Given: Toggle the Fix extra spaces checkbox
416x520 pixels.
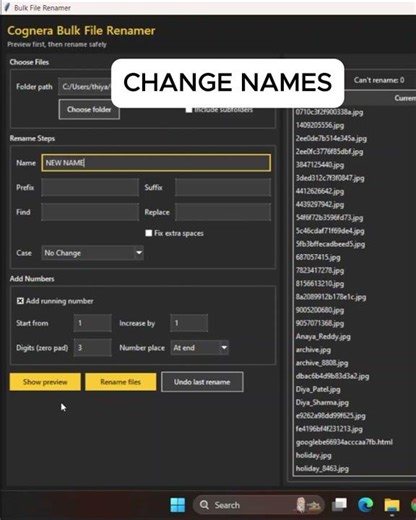Looking at the screenshot, I should [149, 233].
